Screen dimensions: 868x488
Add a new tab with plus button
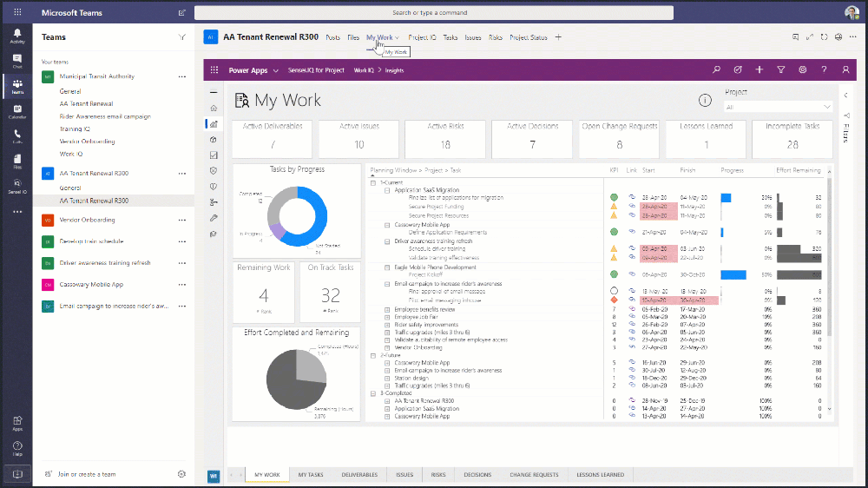point(558,37)
